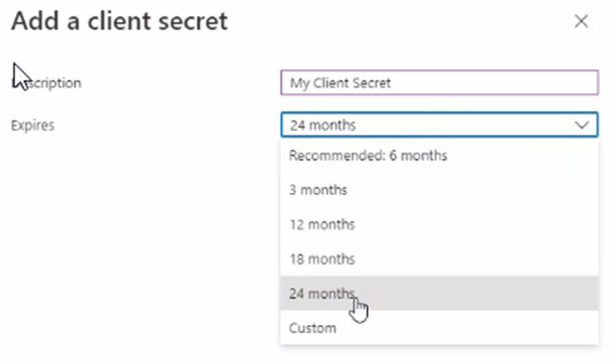Open custom date range via Custom entry
616x364 pixels.
click(439, 328)
